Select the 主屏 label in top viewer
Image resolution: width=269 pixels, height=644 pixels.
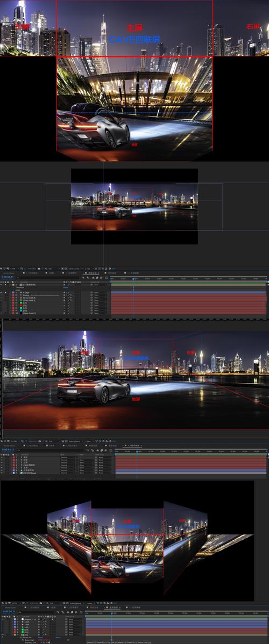point(134,28)
